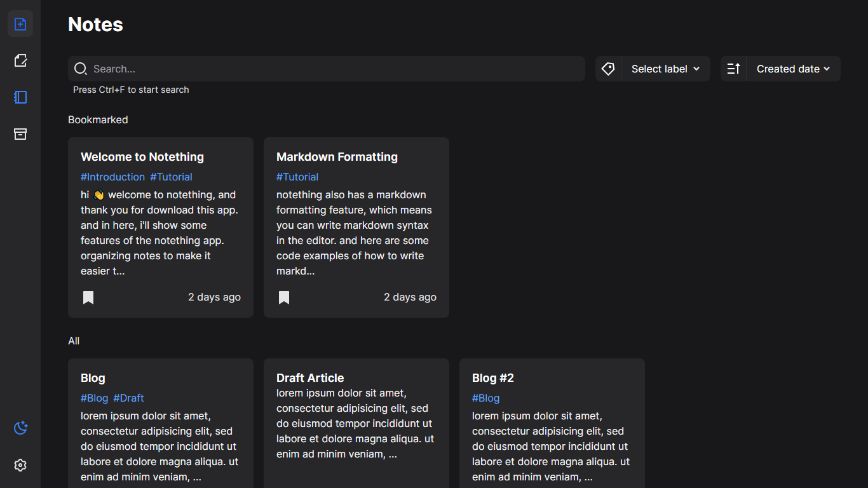Screen dimensions: 868x488
Task: Select the Bookmarked section heading
Action: [98, 119]
